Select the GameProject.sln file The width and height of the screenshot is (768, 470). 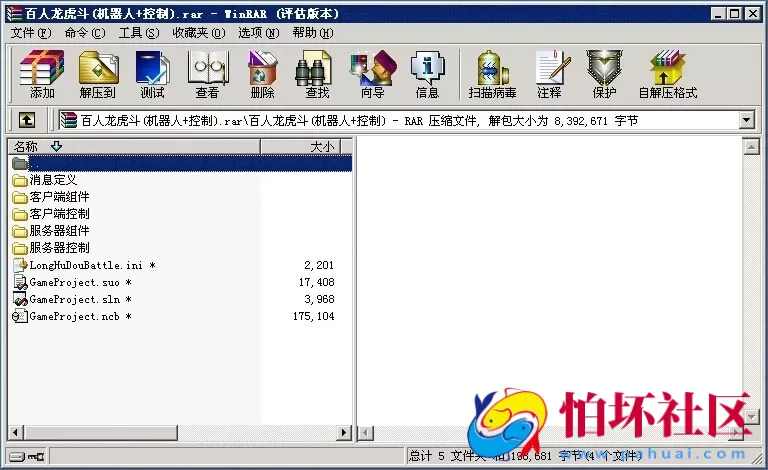click(x=75, y=299)
